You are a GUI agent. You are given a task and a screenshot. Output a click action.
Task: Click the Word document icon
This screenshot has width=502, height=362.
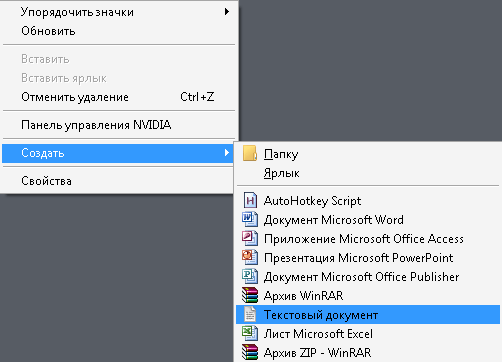250,219
